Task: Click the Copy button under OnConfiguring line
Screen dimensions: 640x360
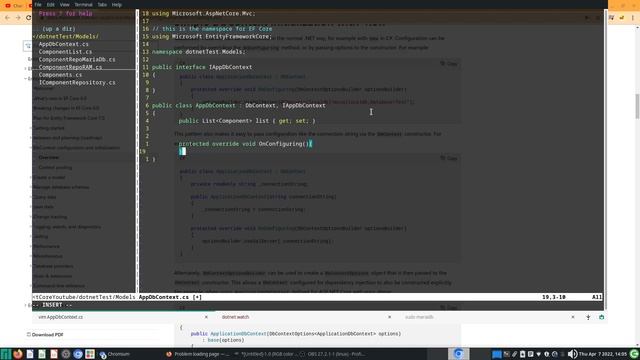Action: (449, 158)
